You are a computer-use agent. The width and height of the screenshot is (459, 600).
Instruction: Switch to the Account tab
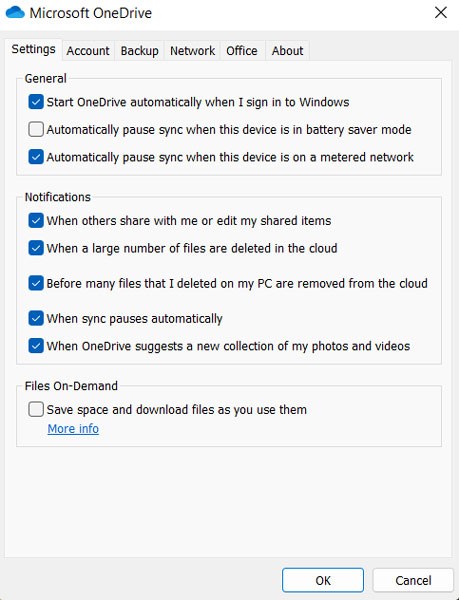tap(88, 51)
